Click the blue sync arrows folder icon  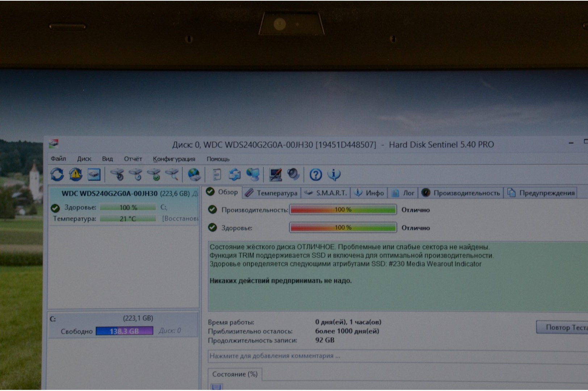(x=235, y=175)
